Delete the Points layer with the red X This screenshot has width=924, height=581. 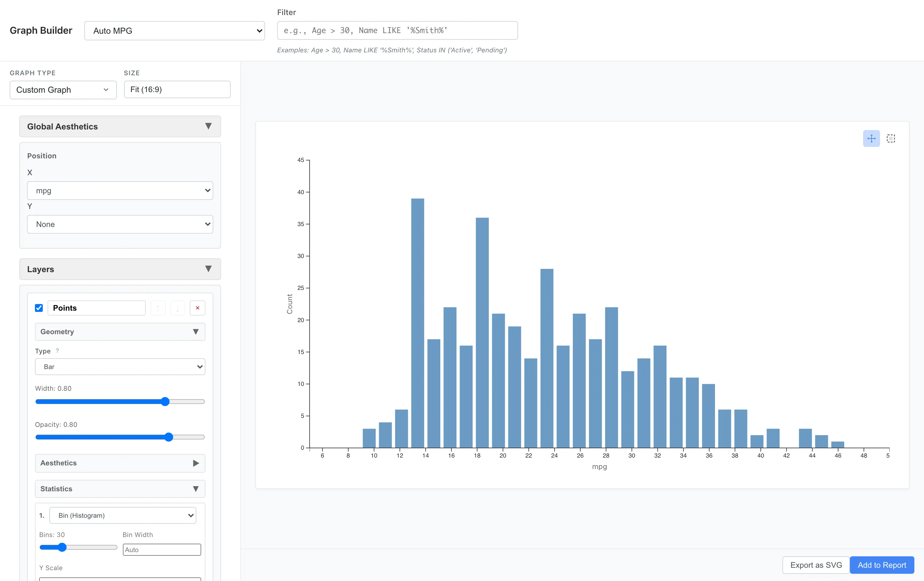(197, 308)
